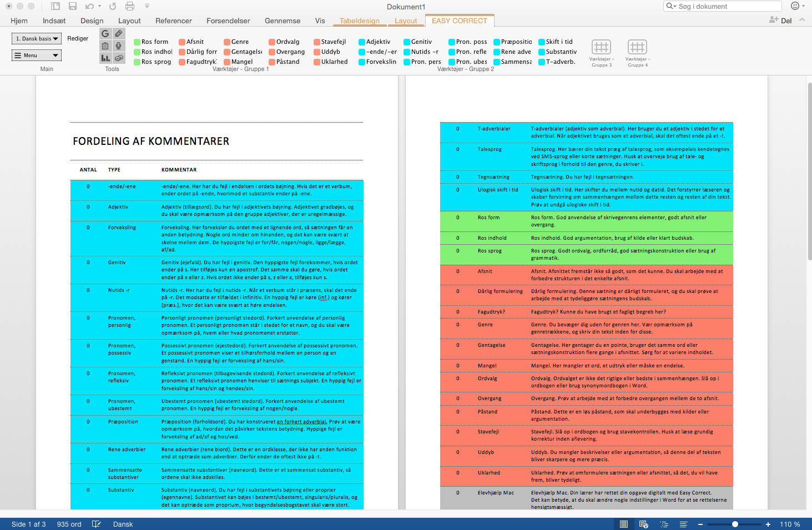Insert the Mangel comment

click(239, 62)
